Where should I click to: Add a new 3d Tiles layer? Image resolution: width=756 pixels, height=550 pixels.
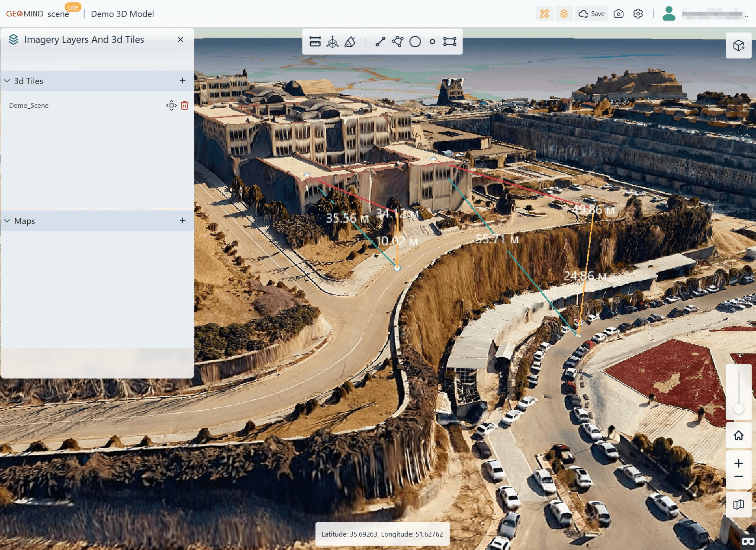click(x=182, y=81)
